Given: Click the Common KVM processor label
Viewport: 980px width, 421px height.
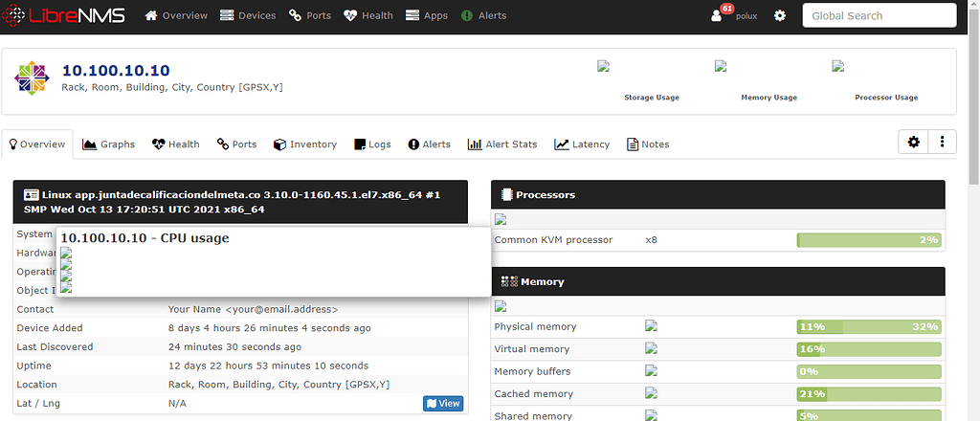Looking at the screenshot, I should [553, 240].
